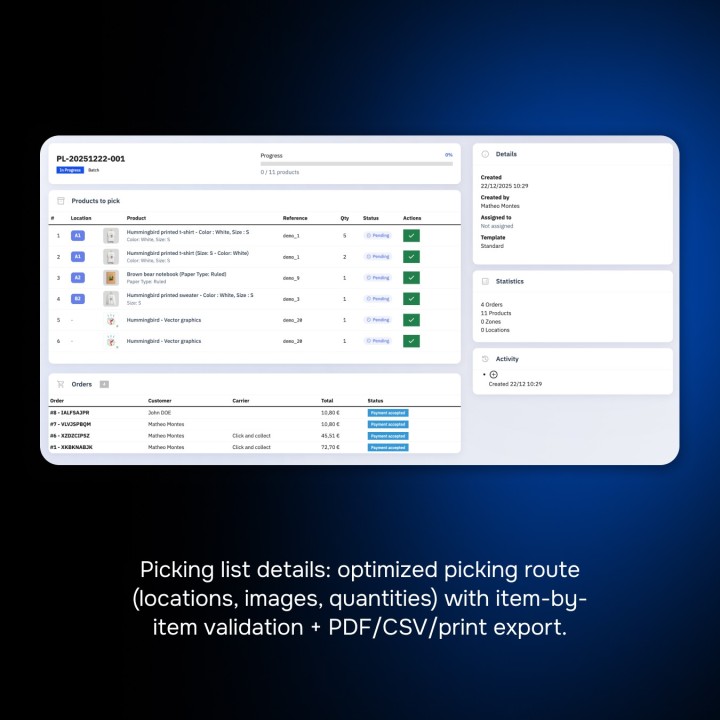The height and width of the screenshot is (720, 720).
Task: Validate row 1 Hummingbird t-shirt with green check
Action: (x=411, y=236)
